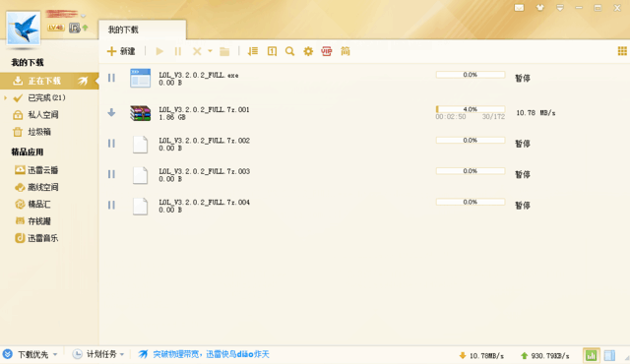Viewport: 630px width, 364px height.
Task: Resume LOL_V3.2.0.2_FULL.exe using its pause toggle
Action: 111,78
